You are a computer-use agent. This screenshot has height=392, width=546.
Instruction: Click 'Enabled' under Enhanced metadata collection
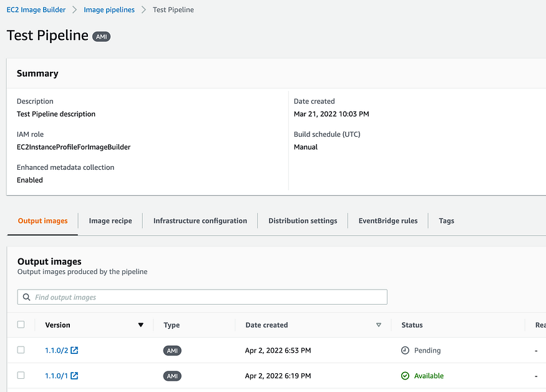point(30,180)
